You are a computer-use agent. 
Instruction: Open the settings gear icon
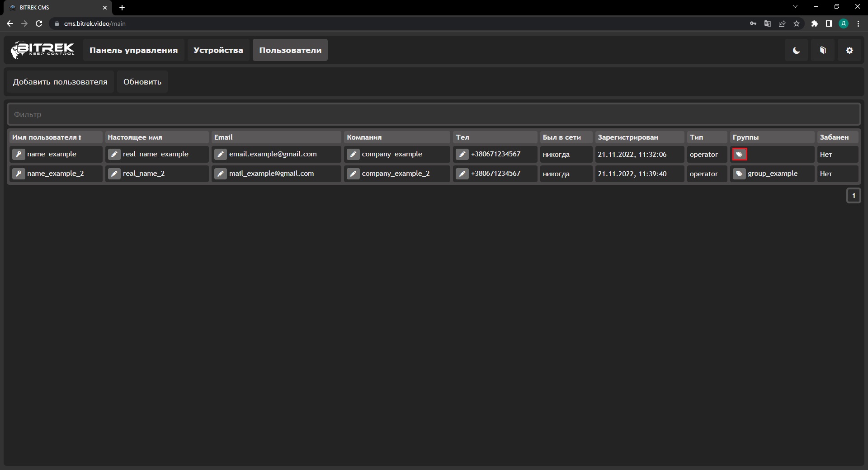849,50
